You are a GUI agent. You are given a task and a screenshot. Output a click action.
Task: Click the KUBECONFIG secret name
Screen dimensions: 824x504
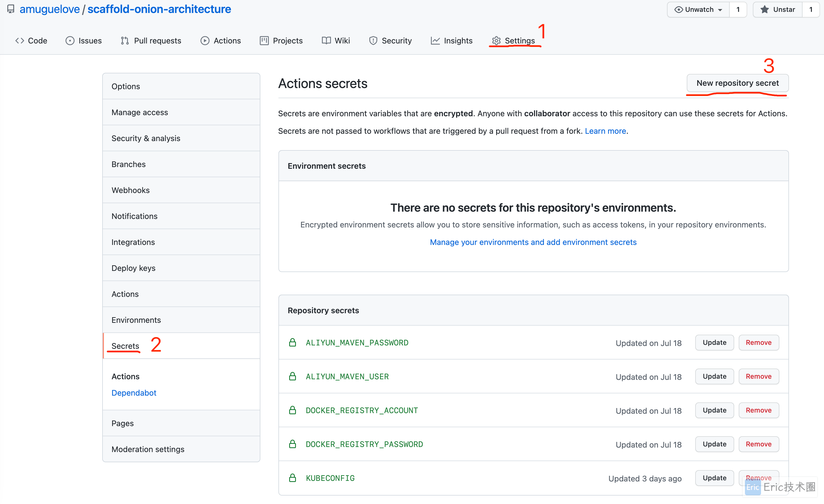tap(330, 478)
